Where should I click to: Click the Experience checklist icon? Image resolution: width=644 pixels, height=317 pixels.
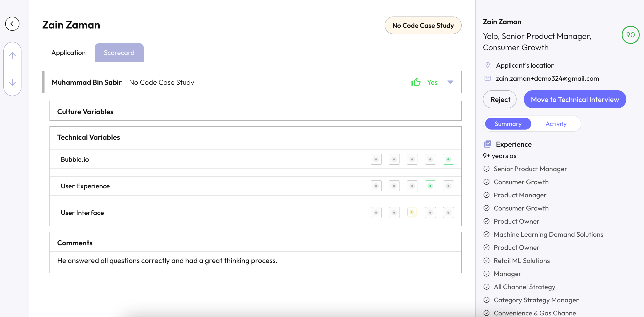(x=487, y=144)
